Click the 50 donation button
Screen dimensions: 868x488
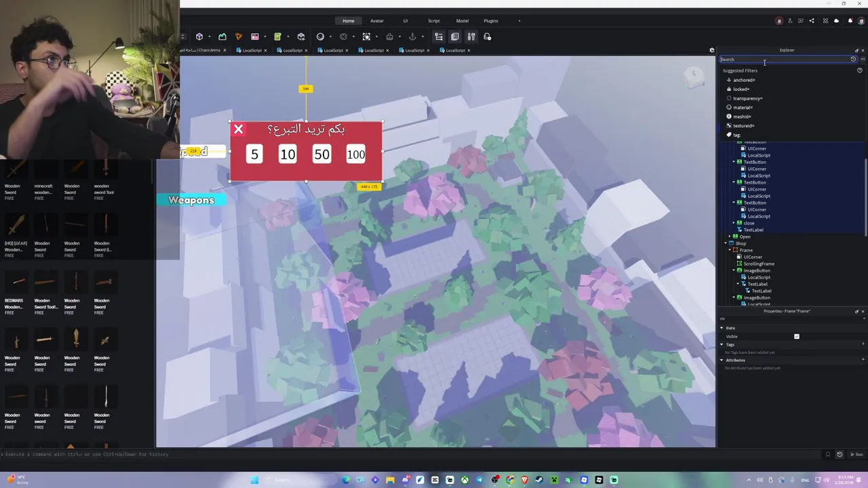click(x=321, y=155)
